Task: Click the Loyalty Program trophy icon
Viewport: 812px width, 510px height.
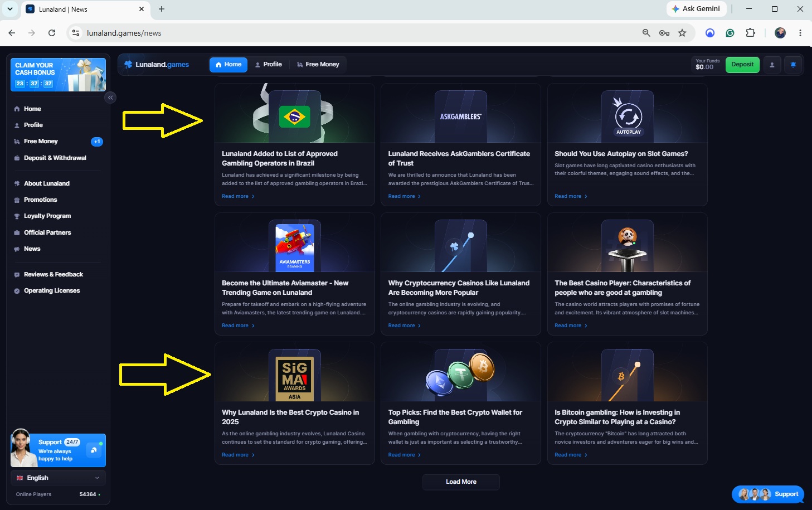Action: pyautogui.click(x=17, y=216)
